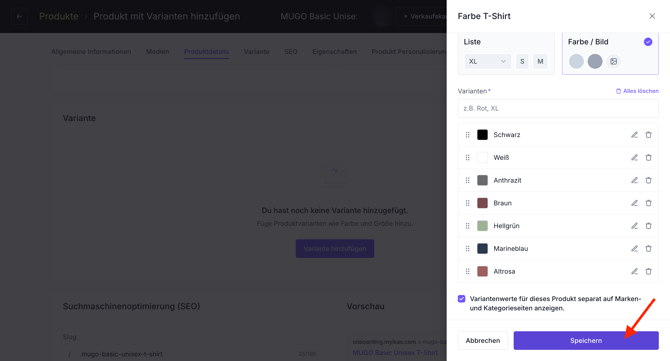Click Alles löschen link
This screenshot has height=361, width=670.
point(637,91)
